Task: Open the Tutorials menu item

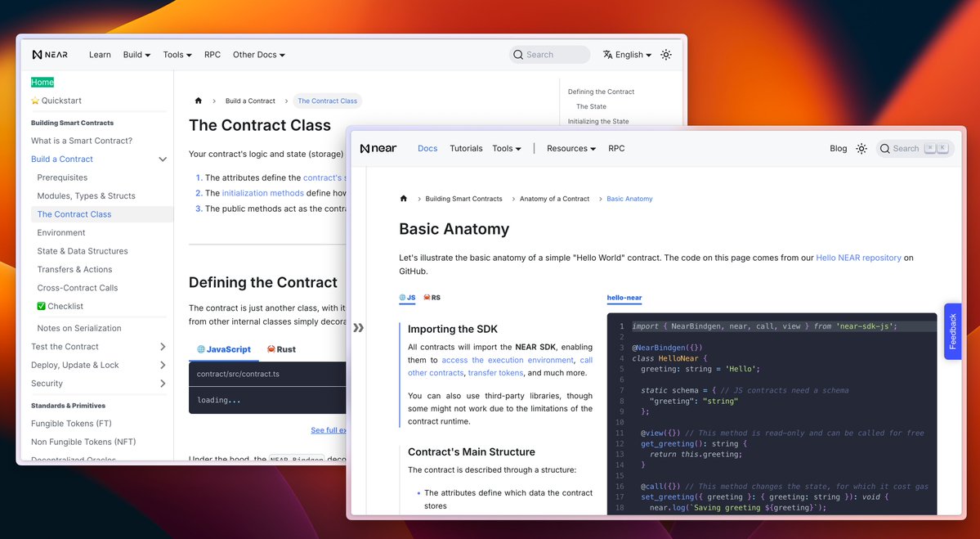Action: 466,148
